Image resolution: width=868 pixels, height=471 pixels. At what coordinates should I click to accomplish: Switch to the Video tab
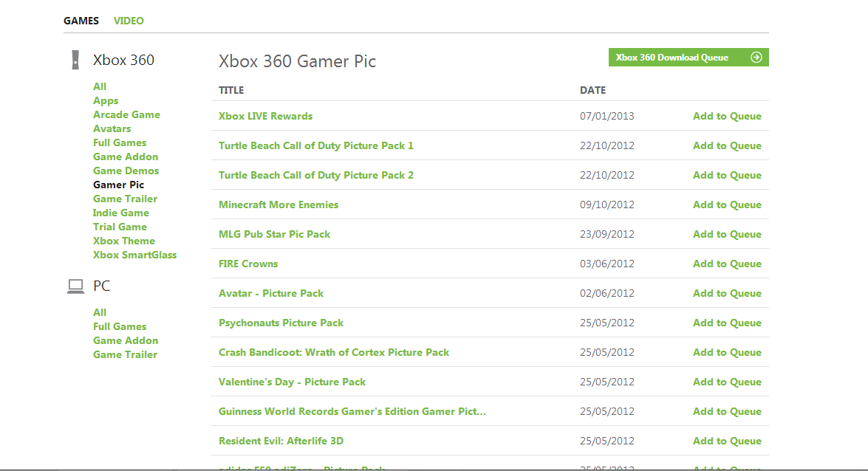129,21
